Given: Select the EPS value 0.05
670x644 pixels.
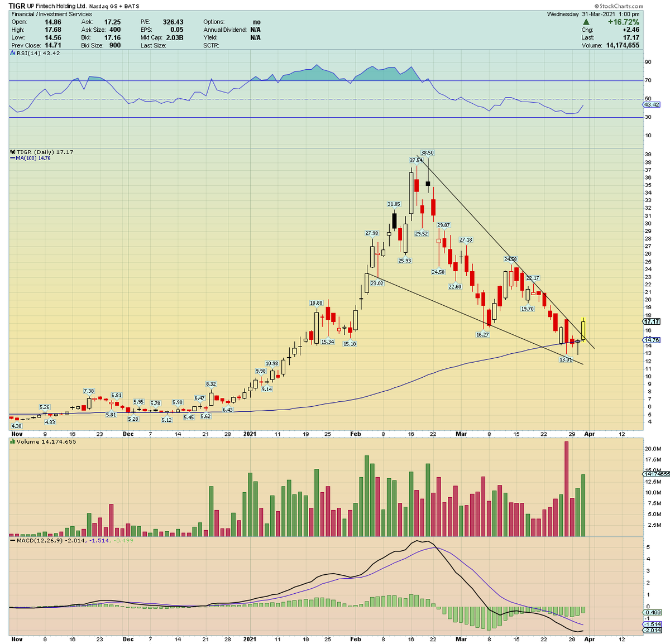Looking at the screenshot, I should (176, 30).
